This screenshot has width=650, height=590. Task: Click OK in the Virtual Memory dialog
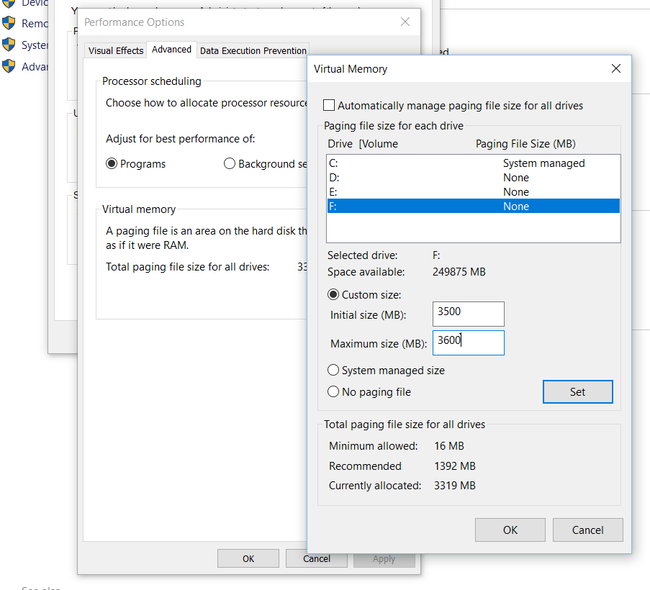coord(510,530)
